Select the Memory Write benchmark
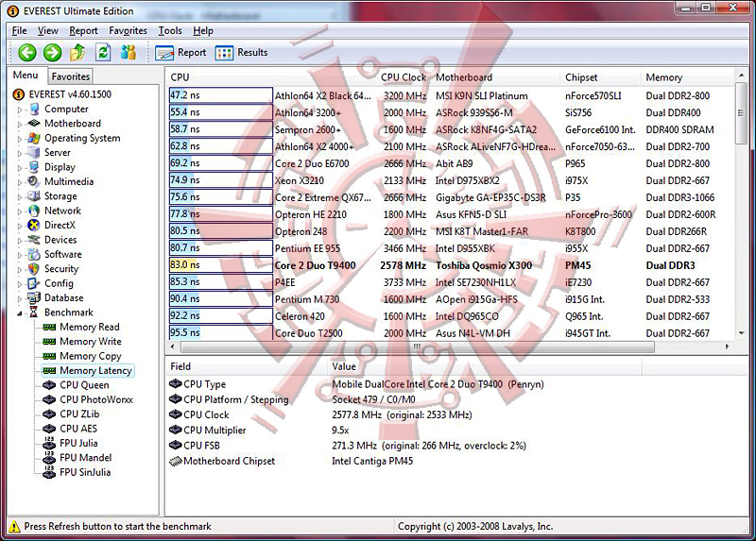This screenshot has width=756, height=541. (x=91, y=342)
